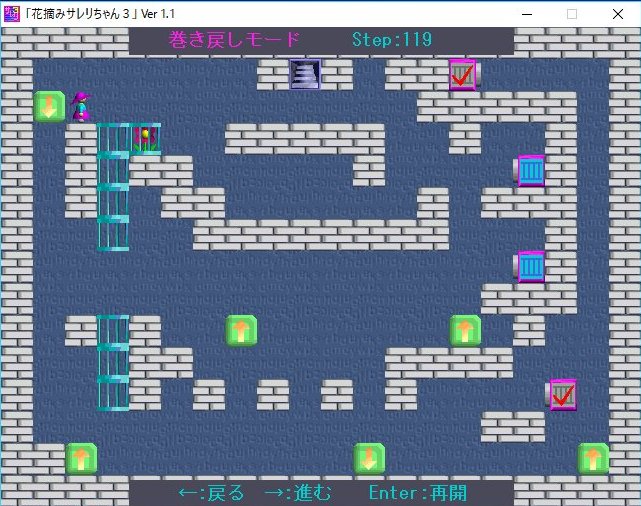Click the staircase exit tile
This screenshot has width=641, height=506.
tap(305, 74)
